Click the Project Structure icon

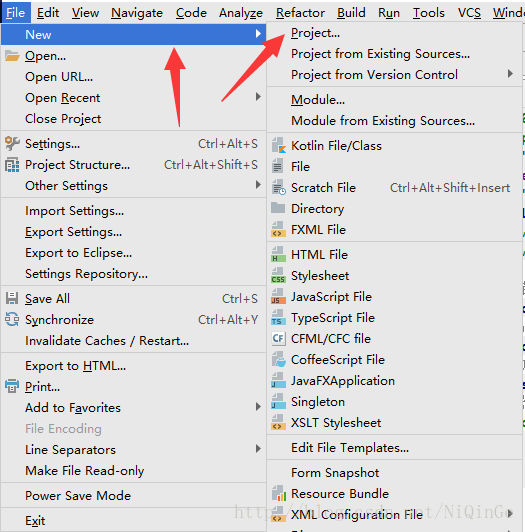coord(12,165)
